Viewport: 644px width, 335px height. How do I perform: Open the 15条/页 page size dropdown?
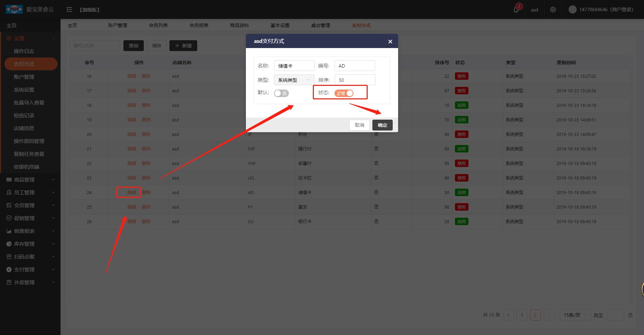pos(575,315)
